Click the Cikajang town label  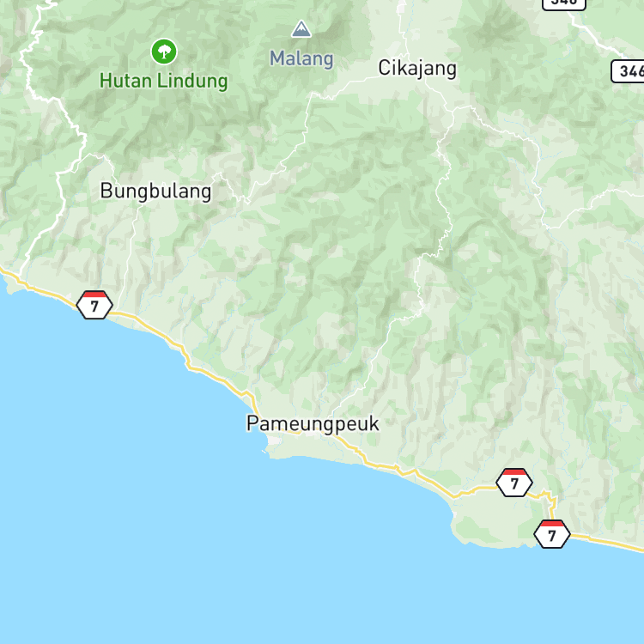tap(417, 68)
